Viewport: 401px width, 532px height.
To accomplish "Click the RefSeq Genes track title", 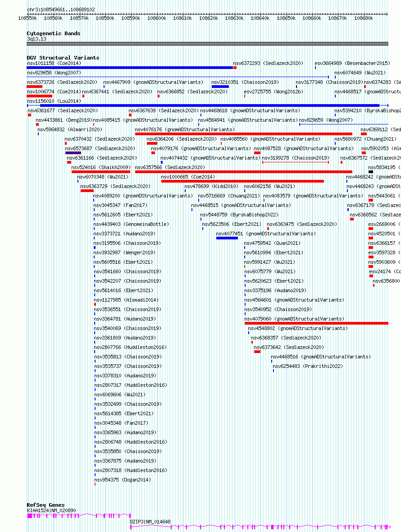I will 46,505.
